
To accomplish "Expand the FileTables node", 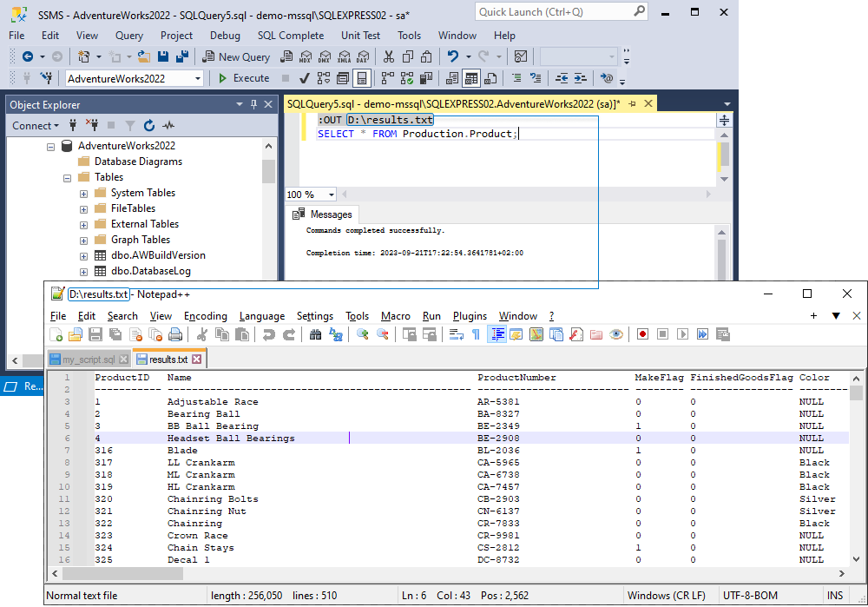I will 83,209.
